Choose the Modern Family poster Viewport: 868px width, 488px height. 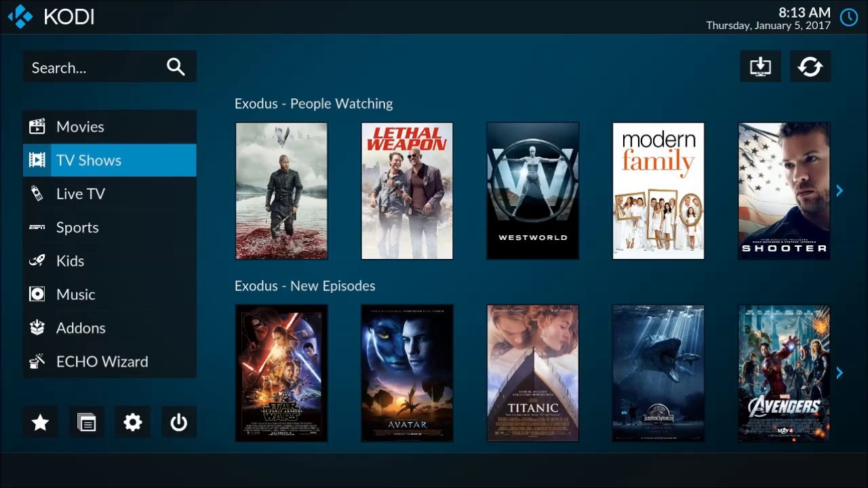click(x=658, y=191)
